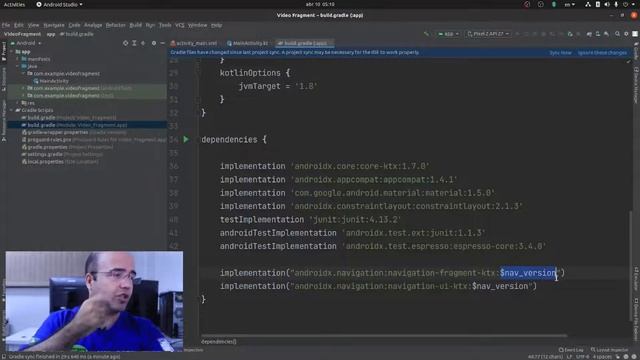Open the keyboard language dropdown in top bar
The image size is (640, 360).
point(569,4)
